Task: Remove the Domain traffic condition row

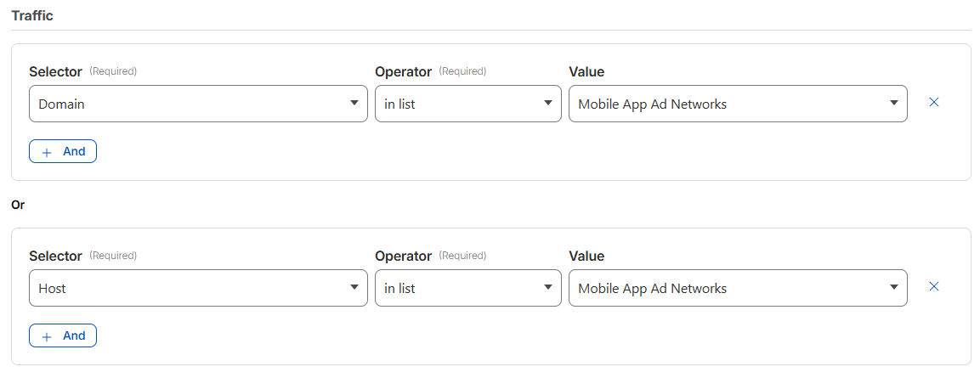Action: 933,102
